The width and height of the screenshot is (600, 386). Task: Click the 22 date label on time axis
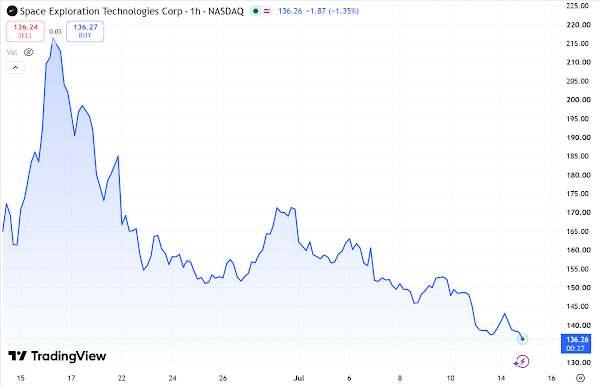click(x=122, y=378)
